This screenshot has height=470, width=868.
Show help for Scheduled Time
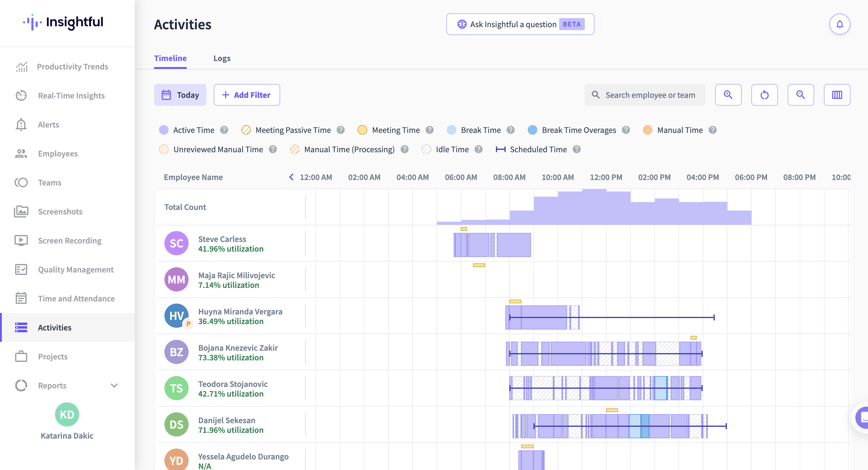point(577,149)
